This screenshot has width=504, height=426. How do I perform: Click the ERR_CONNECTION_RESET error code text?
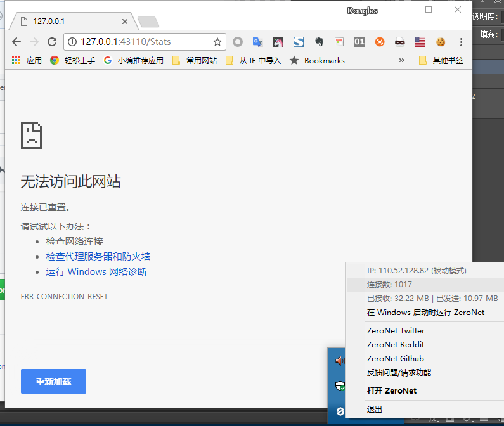(x=64, y=297)
